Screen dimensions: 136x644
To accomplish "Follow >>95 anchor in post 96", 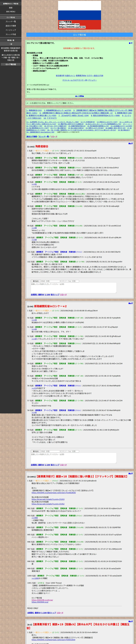I will click(x=34, y=184).
